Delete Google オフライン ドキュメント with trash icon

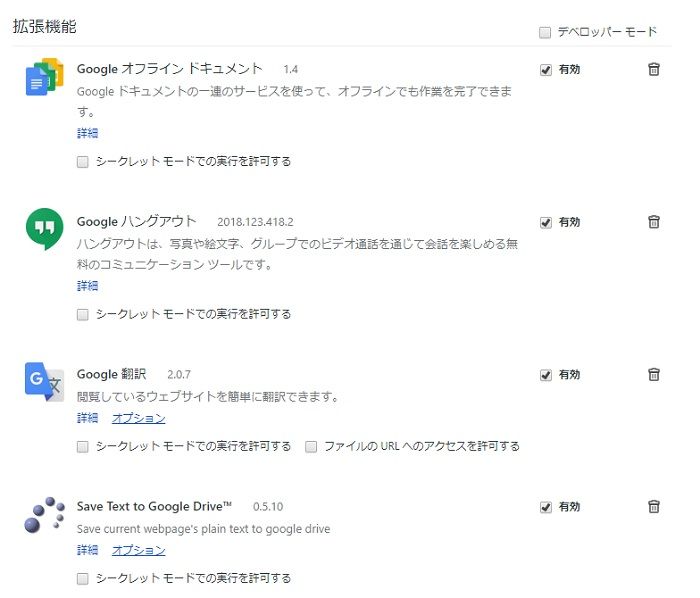(x=654, y=69)
